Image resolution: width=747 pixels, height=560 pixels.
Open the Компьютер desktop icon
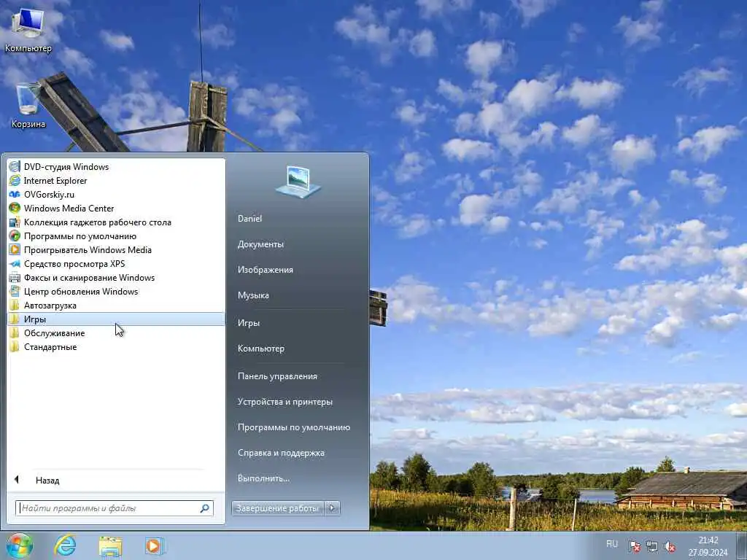[x=28, y=29]
